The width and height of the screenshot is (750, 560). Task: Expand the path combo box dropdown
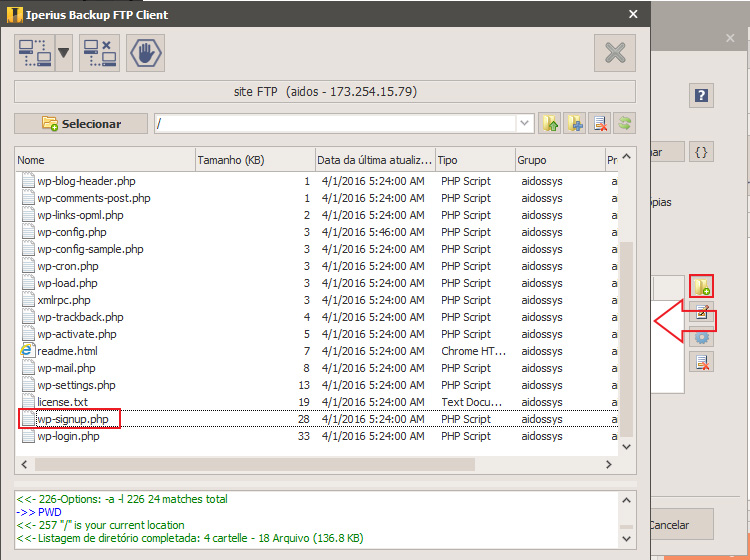pyautogui.click(x=524, y=123)
